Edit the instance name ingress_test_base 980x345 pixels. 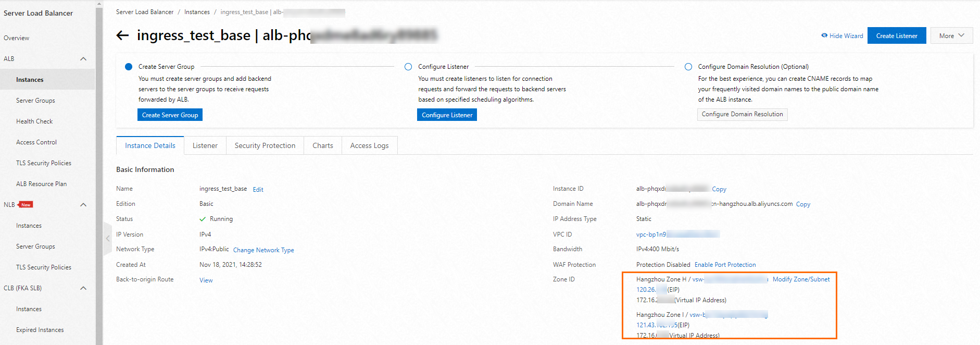258,190
